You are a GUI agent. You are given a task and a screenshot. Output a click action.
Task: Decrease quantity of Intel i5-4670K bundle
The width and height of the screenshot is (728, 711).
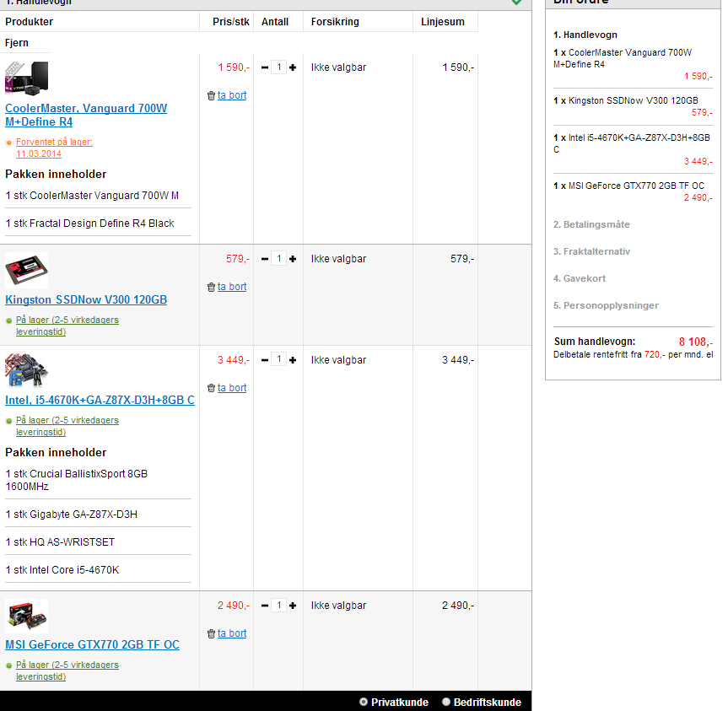point(265,359)
